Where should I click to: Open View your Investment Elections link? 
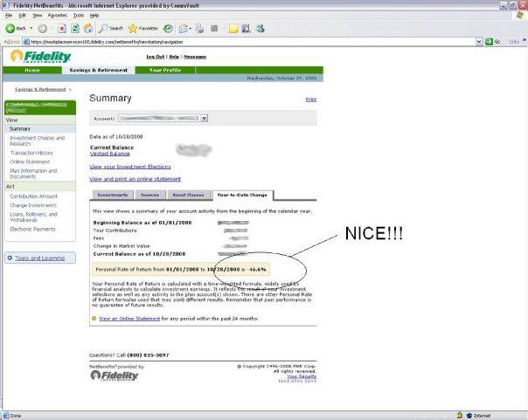pos(130,166)
